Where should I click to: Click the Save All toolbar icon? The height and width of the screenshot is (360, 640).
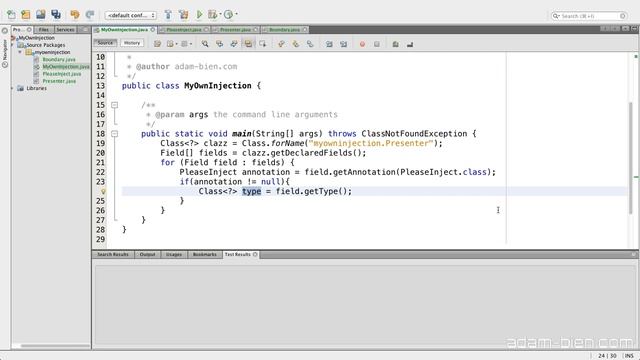coord(56,15)
